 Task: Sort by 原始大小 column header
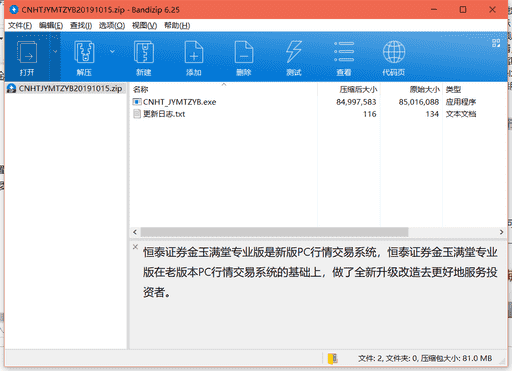pos(425,89)
